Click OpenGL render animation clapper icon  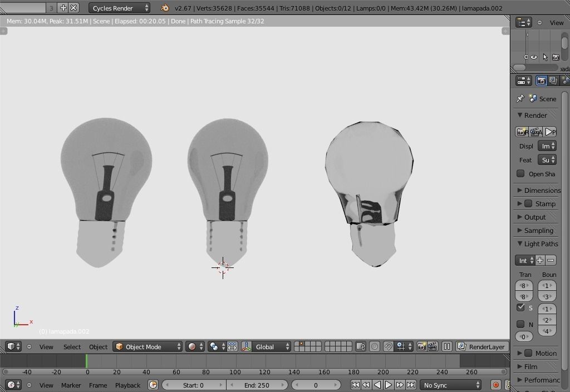click(x=432, y=346)
